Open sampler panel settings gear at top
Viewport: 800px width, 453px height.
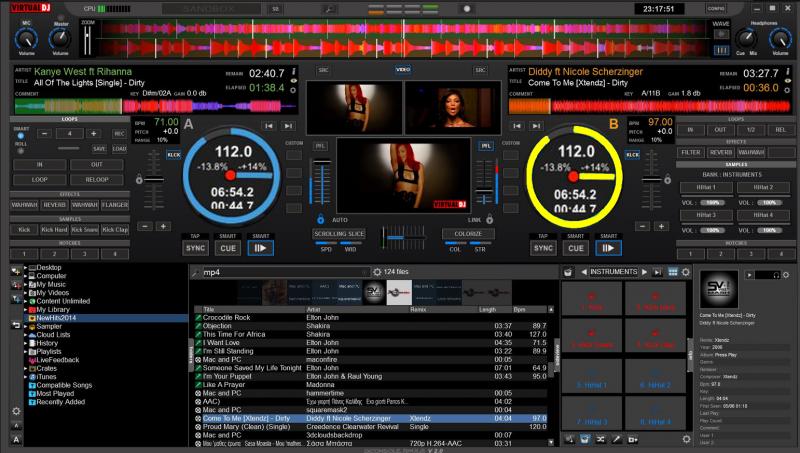coord(686,272)
